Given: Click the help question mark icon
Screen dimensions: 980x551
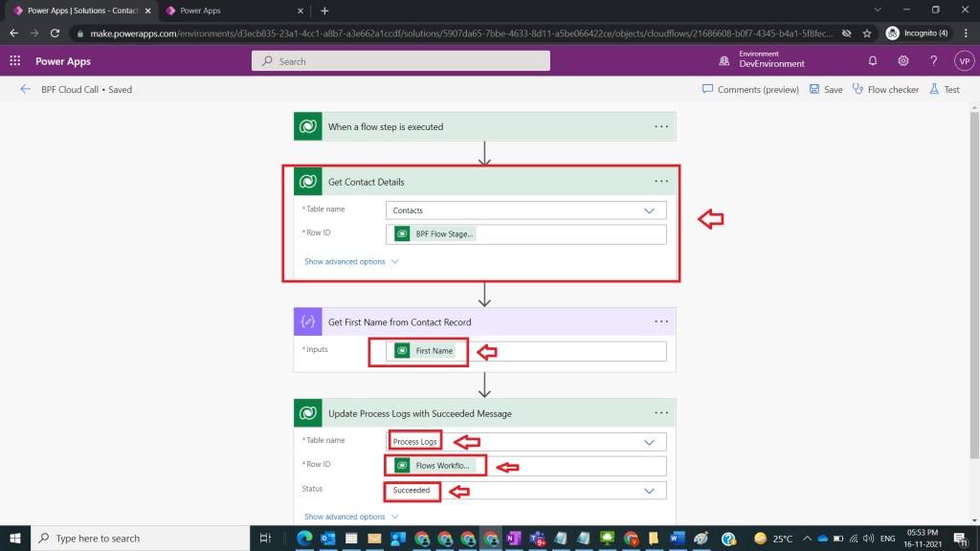Looking at the screenshot, I should coord(933,61).
